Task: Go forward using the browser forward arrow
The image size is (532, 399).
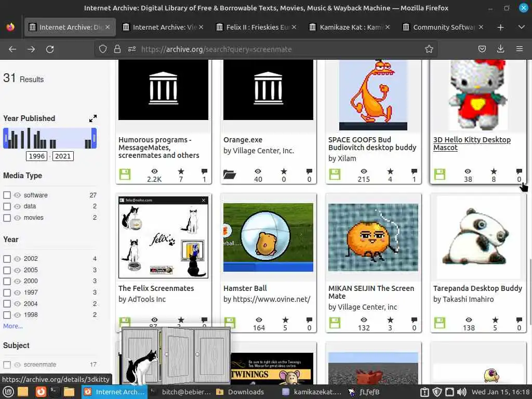Action: pos(31,49)
